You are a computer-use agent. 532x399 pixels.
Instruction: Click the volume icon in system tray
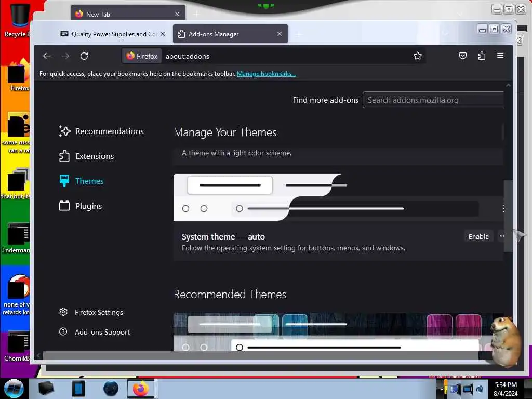click(x=480, y=389)
